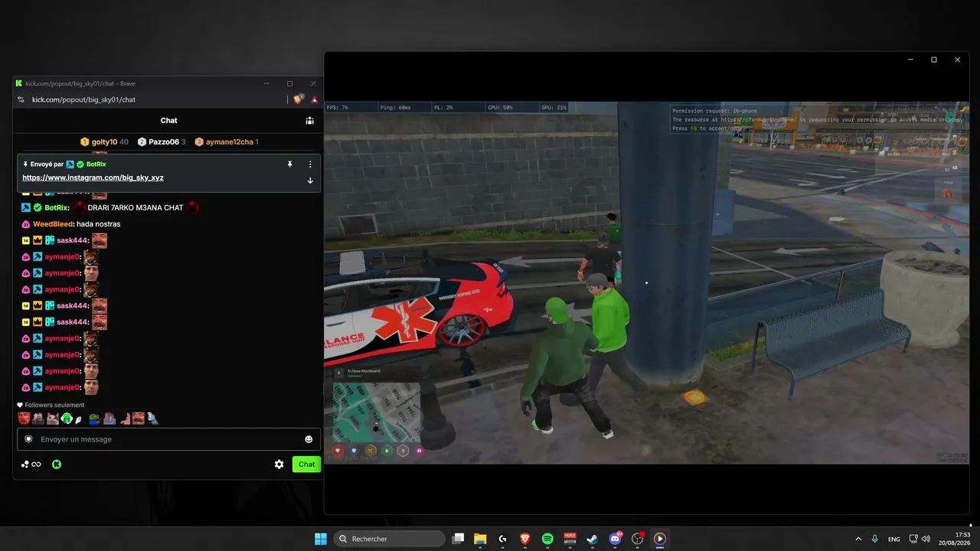Screen dimensions: 980x551
Task: Pick the white cat emote
Action: 53,419
